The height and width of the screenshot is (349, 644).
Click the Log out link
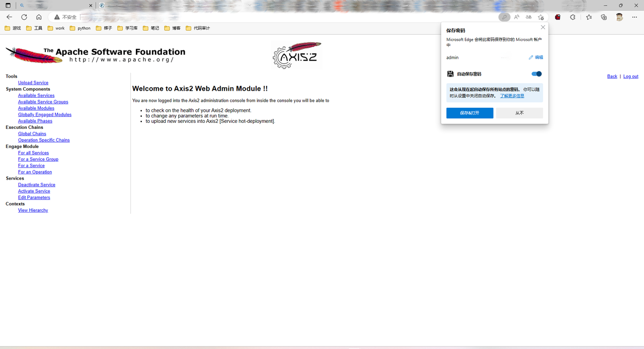pos(631,77)
